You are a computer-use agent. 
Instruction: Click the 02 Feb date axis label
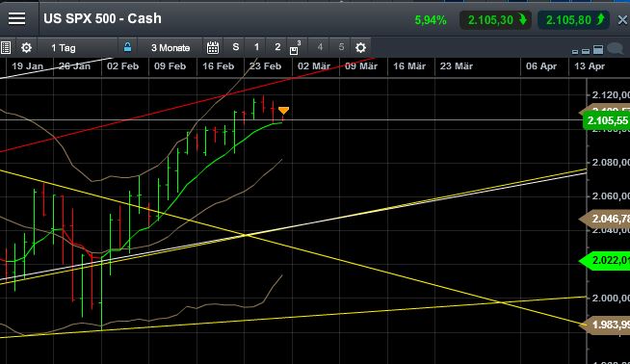pos(122,66)
